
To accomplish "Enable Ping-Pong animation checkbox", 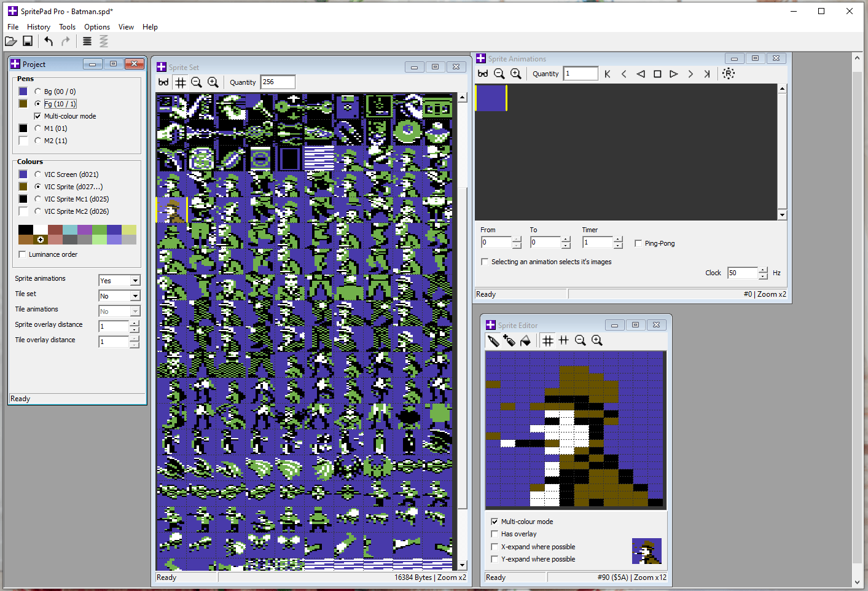I will tap(638, 243).
